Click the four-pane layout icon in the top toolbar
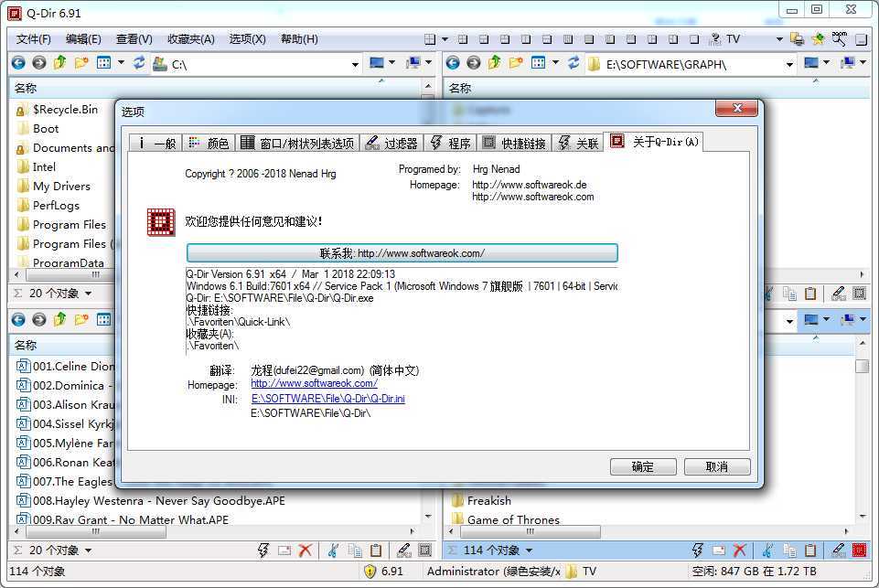 pyautogui.click(x=430, y=39)
